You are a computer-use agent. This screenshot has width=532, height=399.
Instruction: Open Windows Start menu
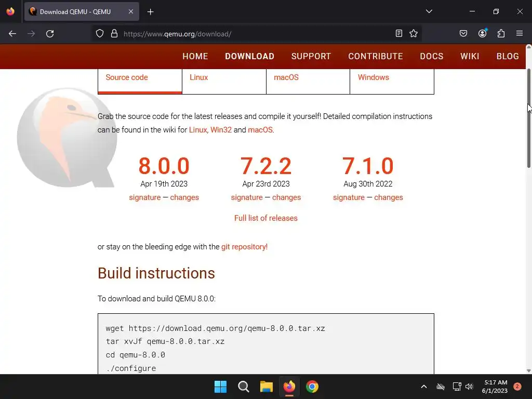[220, 387]
